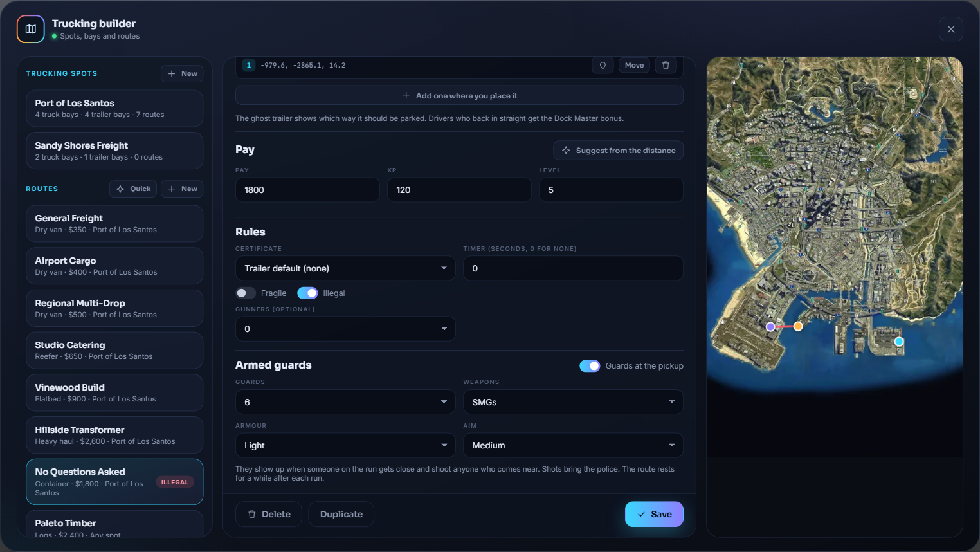Open the Certificate dropdown

pyautogui.click(x=345, y=268)
